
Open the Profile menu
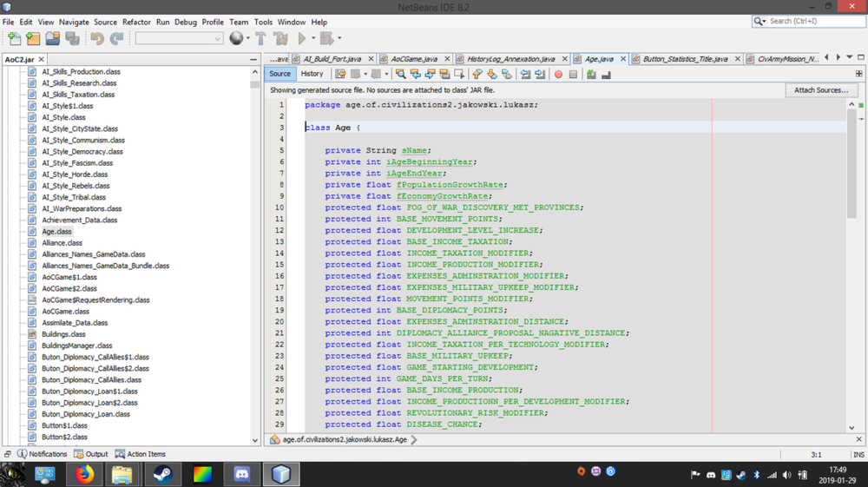[213, 23]
